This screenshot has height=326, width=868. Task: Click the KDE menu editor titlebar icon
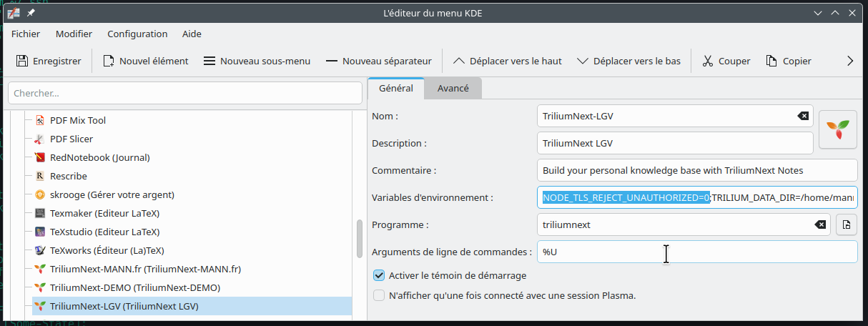12,12
